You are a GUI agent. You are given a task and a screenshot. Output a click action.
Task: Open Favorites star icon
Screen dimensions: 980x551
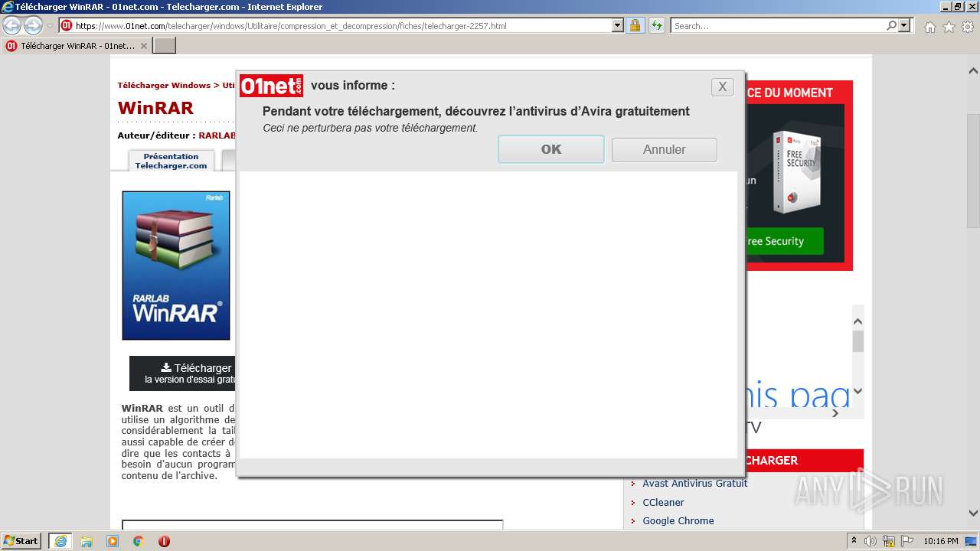point(949,27)
